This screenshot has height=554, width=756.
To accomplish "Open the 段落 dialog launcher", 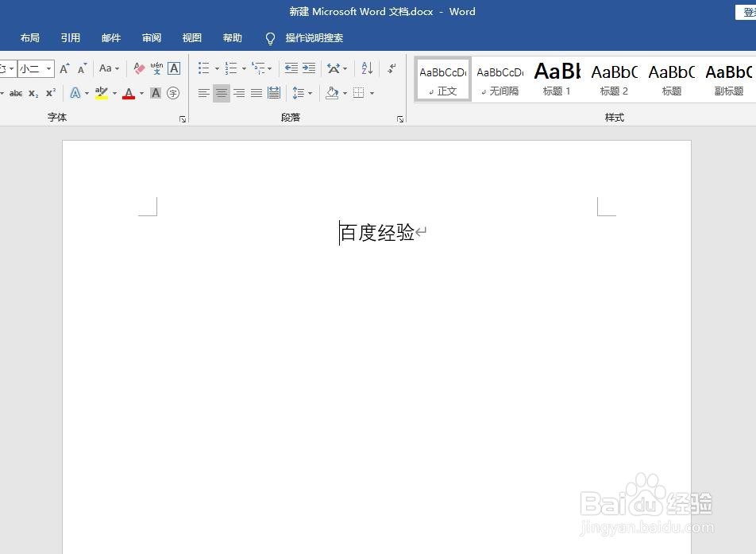I will click(x=400, y=119).
